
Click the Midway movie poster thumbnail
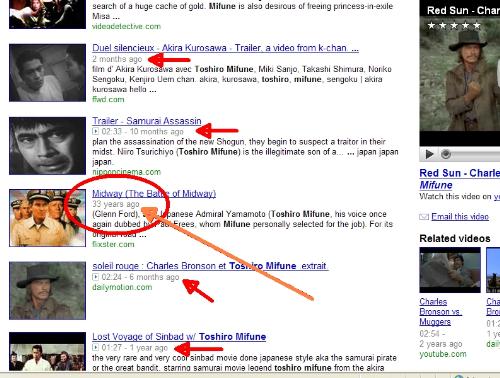pyautogui.click(x=47, y=218)
